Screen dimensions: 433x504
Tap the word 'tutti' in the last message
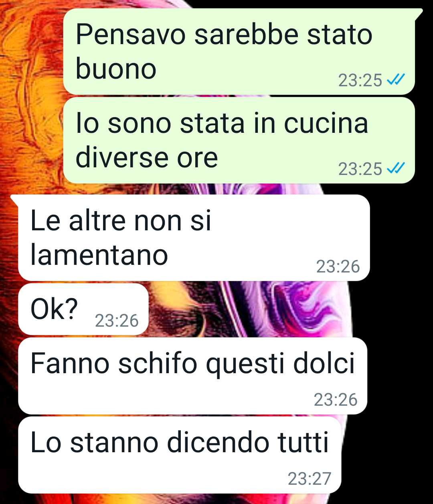tap(304, 443)
